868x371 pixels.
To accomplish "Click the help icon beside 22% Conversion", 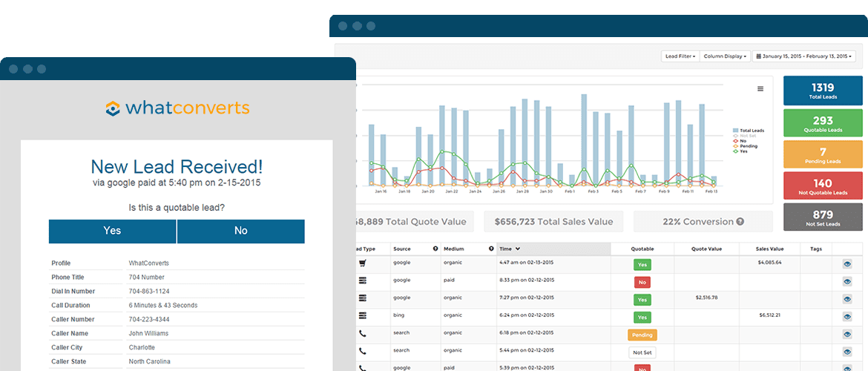I will coord(740,222).
